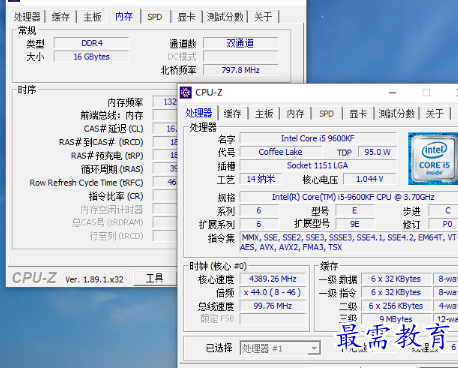Screen dimensions: 458x368
Task: Select 内存 tab in back memory window
Action: (x=124, y=16)
